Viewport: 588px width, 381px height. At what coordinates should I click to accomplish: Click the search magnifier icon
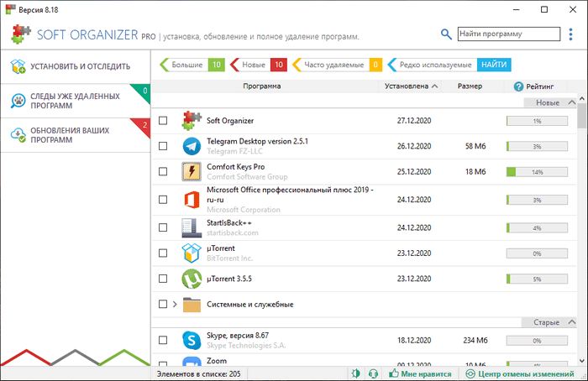click(446, 34)
